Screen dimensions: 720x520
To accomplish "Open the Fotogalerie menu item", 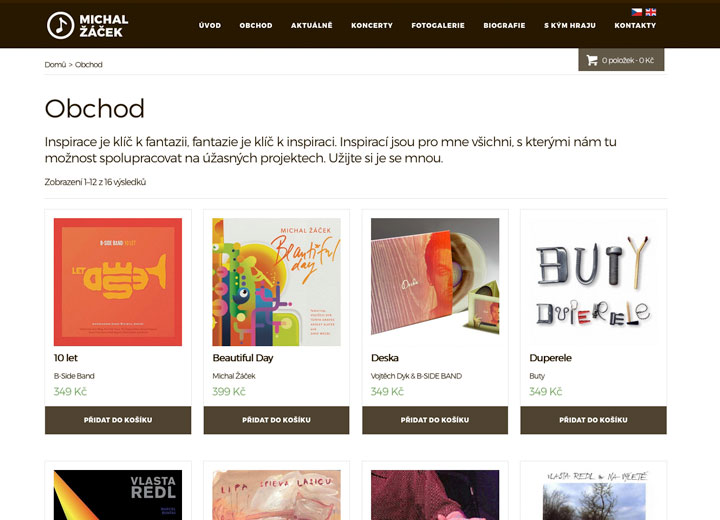I will (438, 25).
